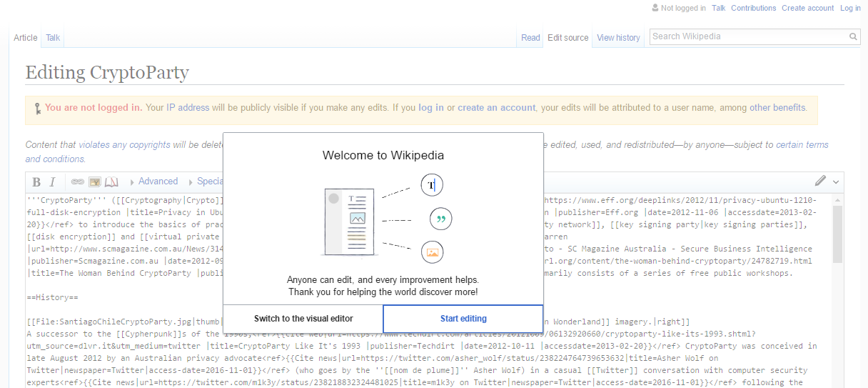Follow the 'log in' link in the warning
This screenshot has height=388, width=868.
(431, 108)
